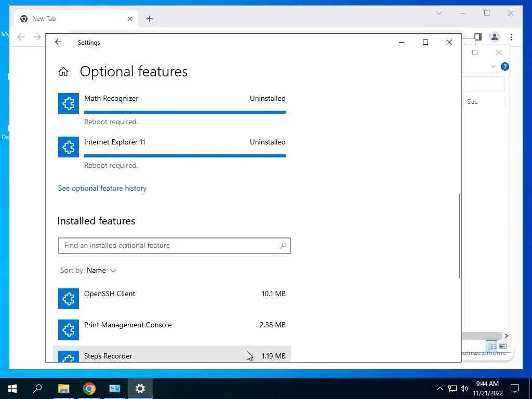This screenshot has width=532, height=399.
Task: Open a new Chrome tab with plus button
Action: point(150,19)
